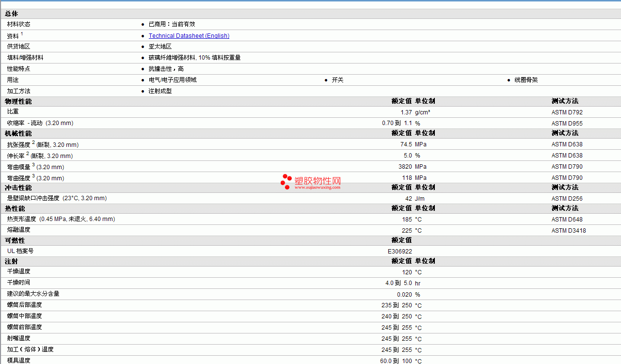Click the value '已商用：当前有效'

[172, 24]
